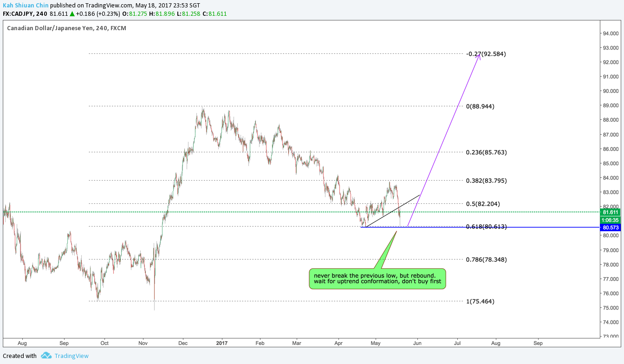
Task: Click the green callout note about previous low
Action: coord(377,279)
